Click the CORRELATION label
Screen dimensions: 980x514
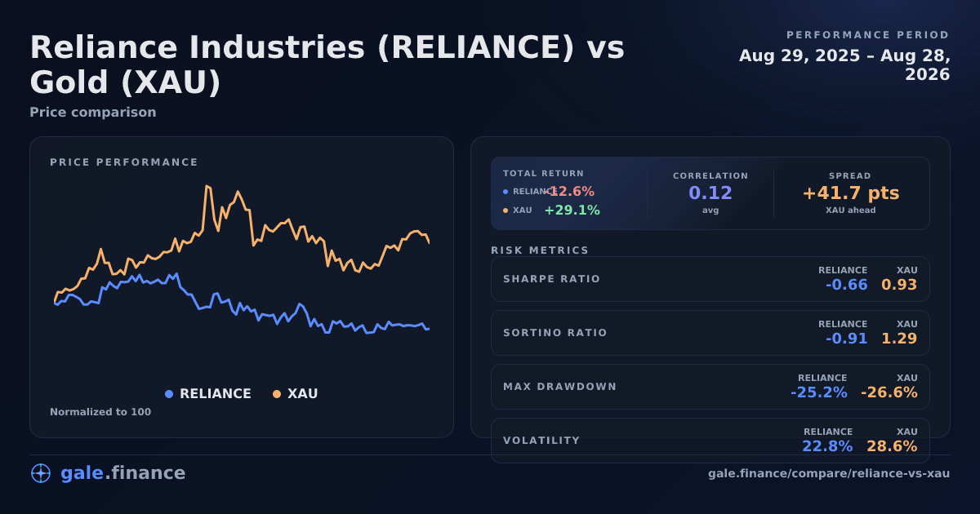(x=710, y=176)
